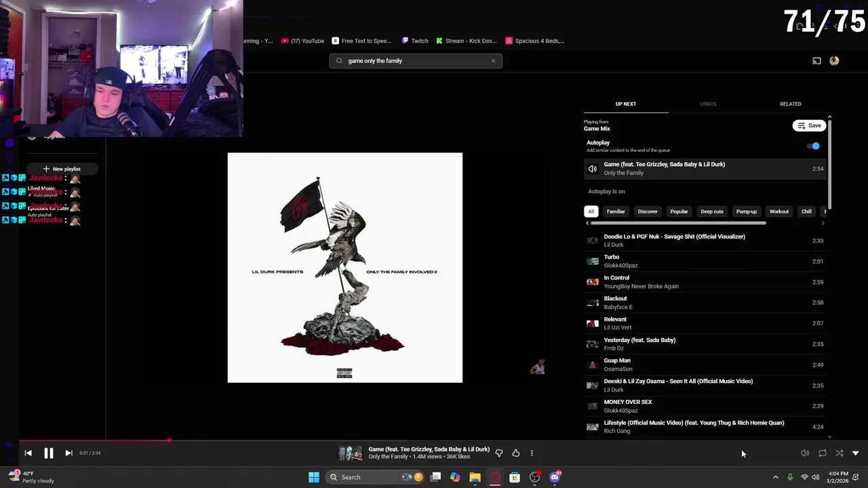The width and height of the screenshot is (868, 488).
Task: Play MONEY OVER SEX from queue
Action: (705, 406)
